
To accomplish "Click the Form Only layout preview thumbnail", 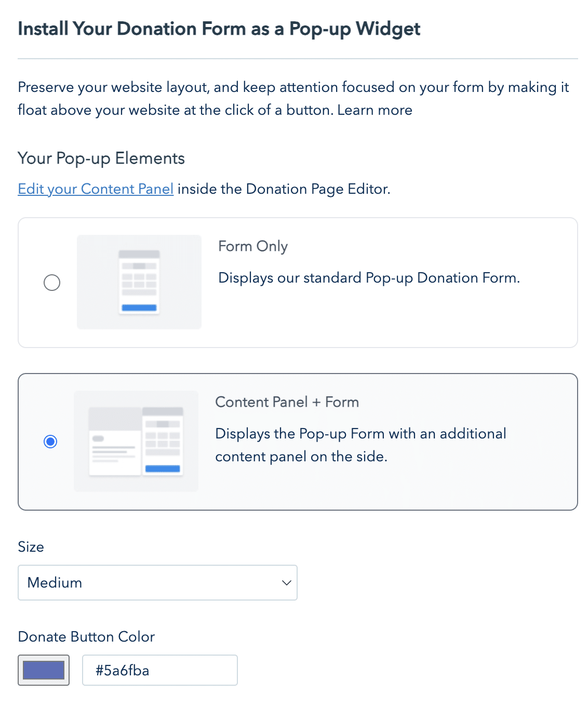I will (x=139, y=282).
